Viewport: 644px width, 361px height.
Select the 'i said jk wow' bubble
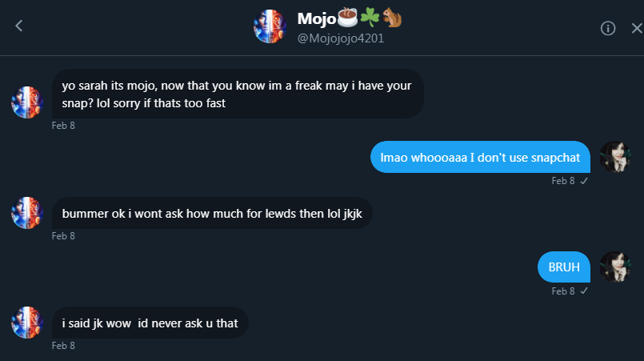point(150,323)
